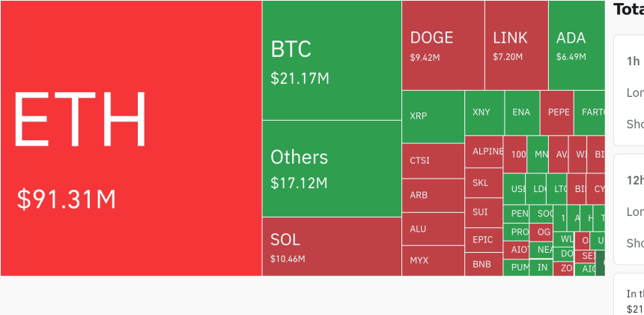644x315 pixels.
Task: Select the red ARB tile
Action: (x=433, y=196)
